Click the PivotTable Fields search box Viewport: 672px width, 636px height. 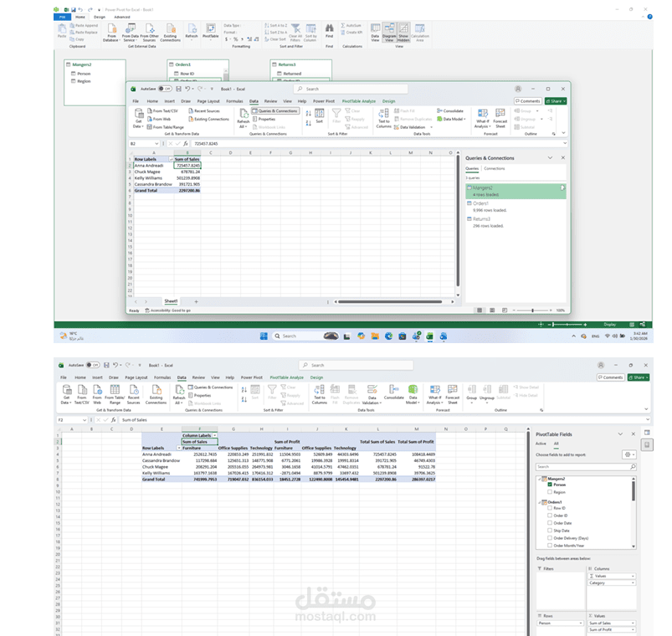click(x=586, y=467)
